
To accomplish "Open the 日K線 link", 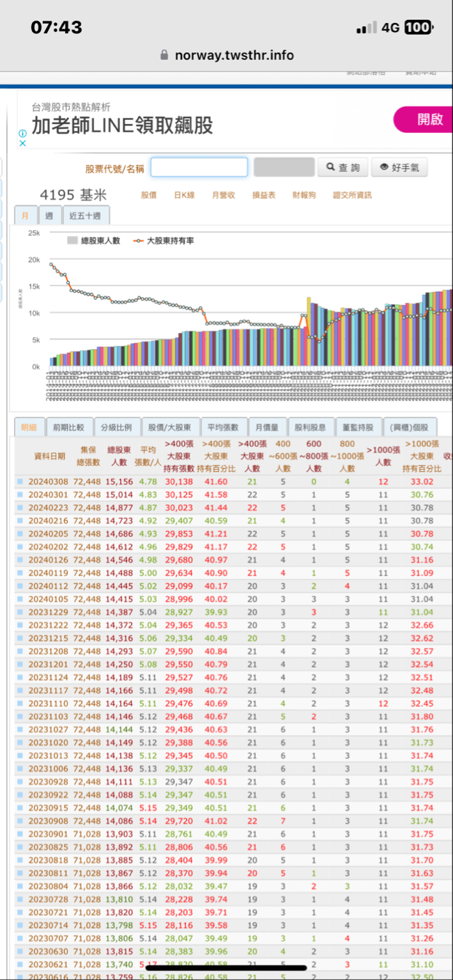I will 184,195.
